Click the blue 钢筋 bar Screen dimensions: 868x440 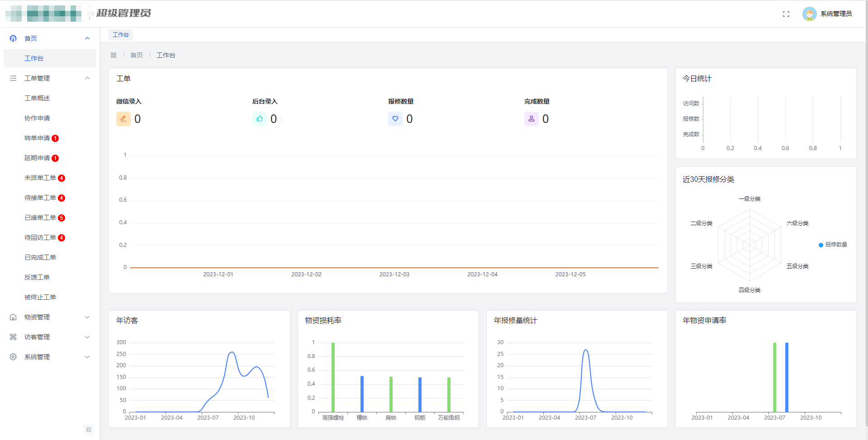click(420, 395)
